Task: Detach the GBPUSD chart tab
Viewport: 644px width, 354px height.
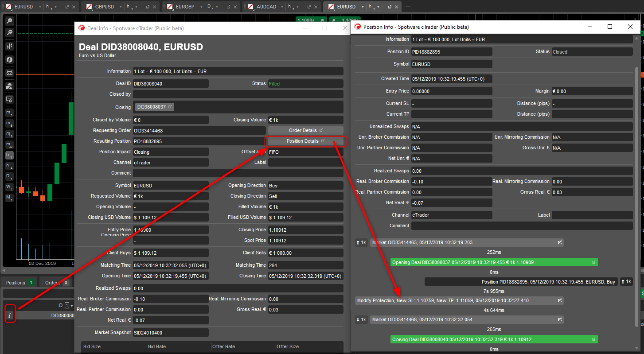Action: coord(147,7)
